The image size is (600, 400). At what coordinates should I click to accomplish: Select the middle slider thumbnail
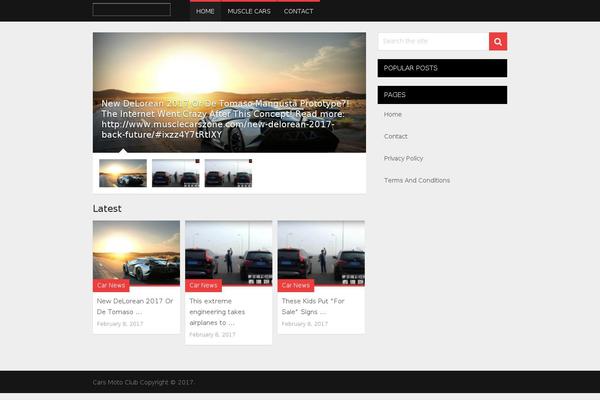pyautogui.click(x=176, y=173)
